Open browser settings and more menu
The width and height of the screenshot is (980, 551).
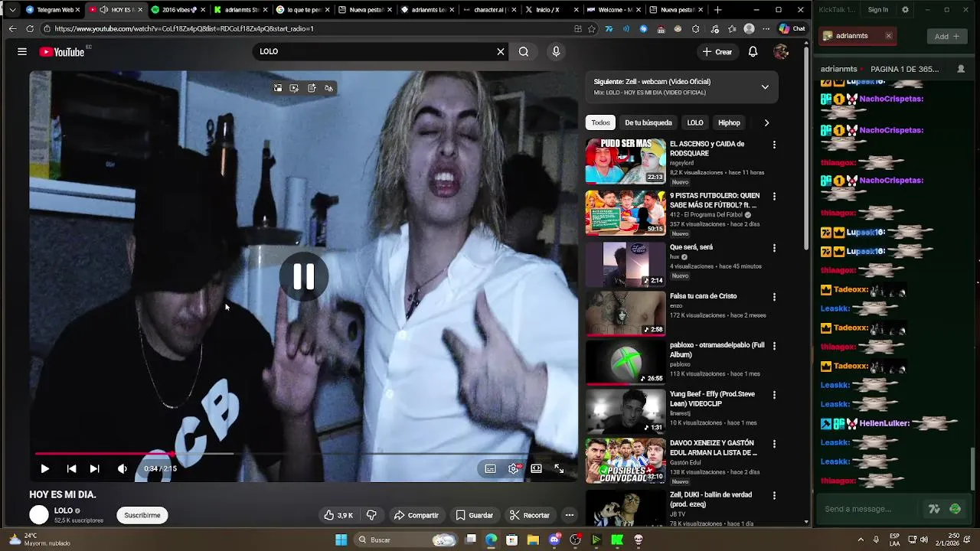coord(766,28)
